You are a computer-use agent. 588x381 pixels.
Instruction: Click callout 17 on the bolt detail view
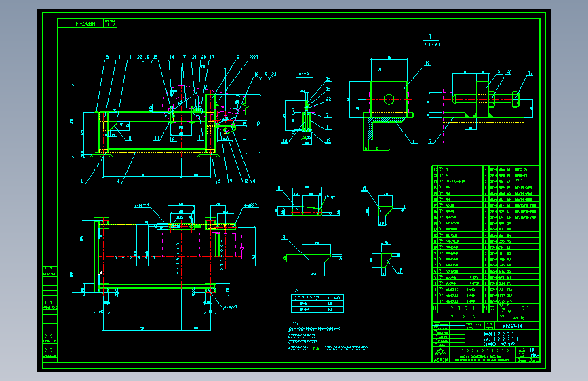pos(530,73)
